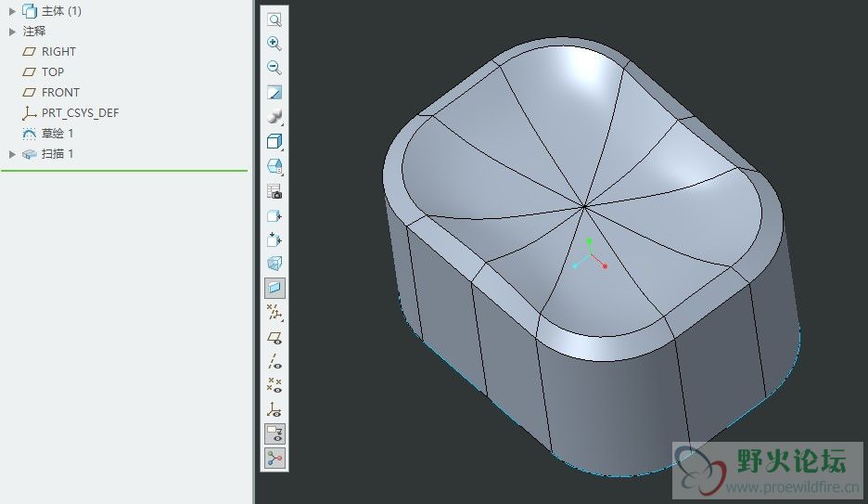Viewport: 868px width, 504px height.
Task: Click the rendering spheres icon
Action: point(274,117)
